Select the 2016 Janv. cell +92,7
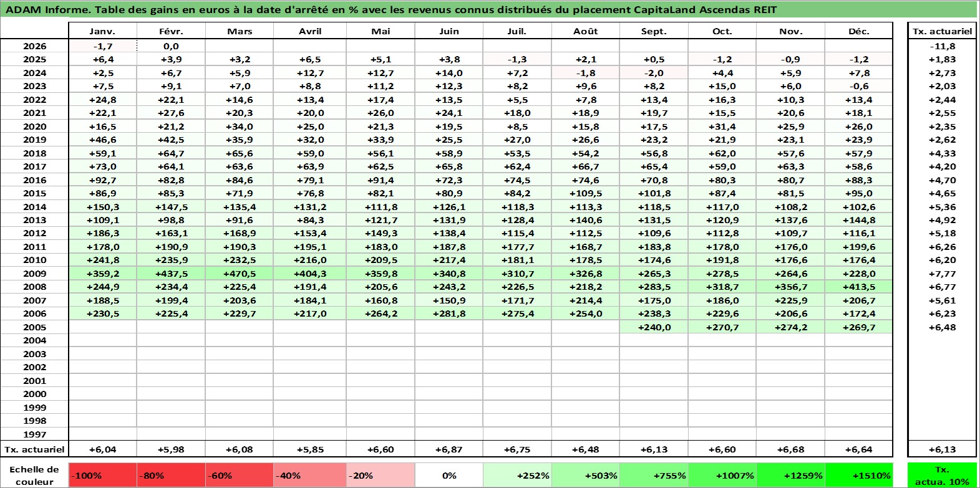 point(102,180)
